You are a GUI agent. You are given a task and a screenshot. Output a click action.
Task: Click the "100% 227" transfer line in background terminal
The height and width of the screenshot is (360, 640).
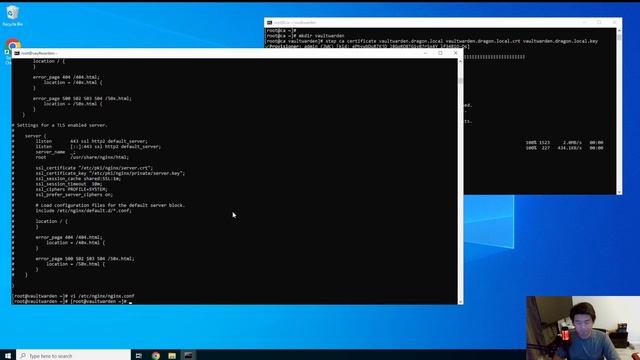click(564, 148)
